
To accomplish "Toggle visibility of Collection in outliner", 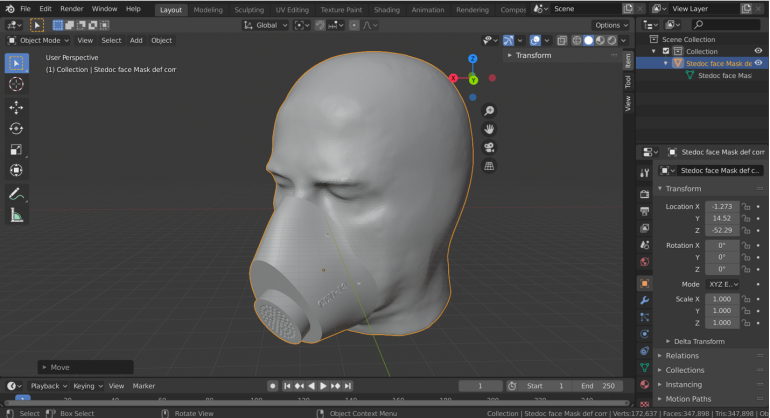I will (757, 51).
